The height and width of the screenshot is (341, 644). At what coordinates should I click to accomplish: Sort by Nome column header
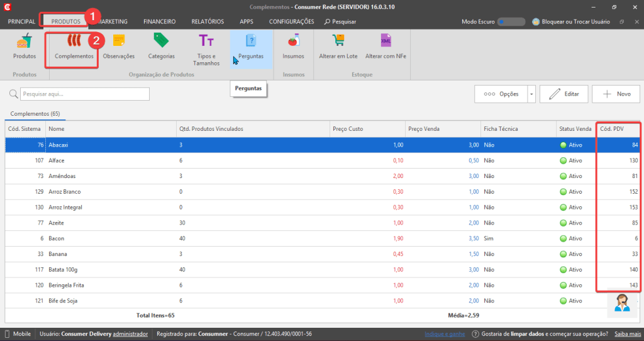point(111,129)
